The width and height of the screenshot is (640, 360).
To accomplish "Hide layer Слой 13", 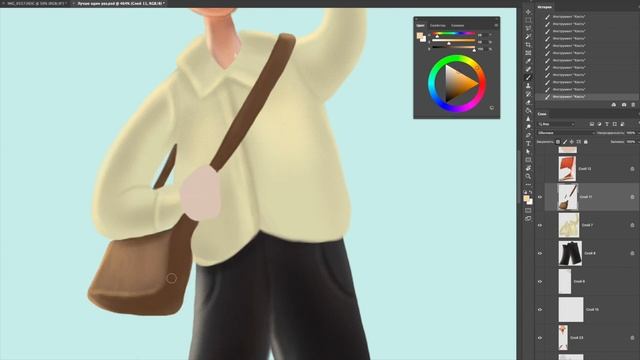I will (x=540, y=338).
